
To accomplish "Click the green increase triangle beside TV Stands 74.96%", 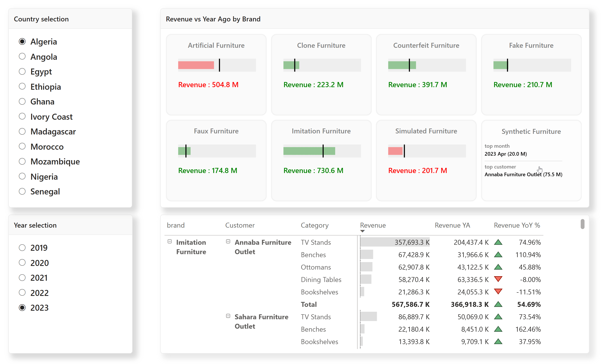I will coord(499,242).
